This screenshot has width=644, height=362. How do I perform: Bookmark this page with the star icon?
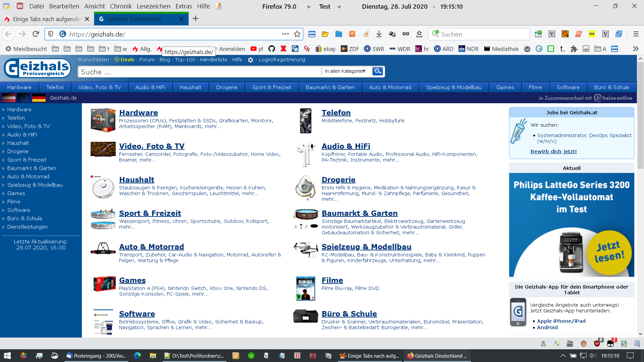click(x=297, y=34)
